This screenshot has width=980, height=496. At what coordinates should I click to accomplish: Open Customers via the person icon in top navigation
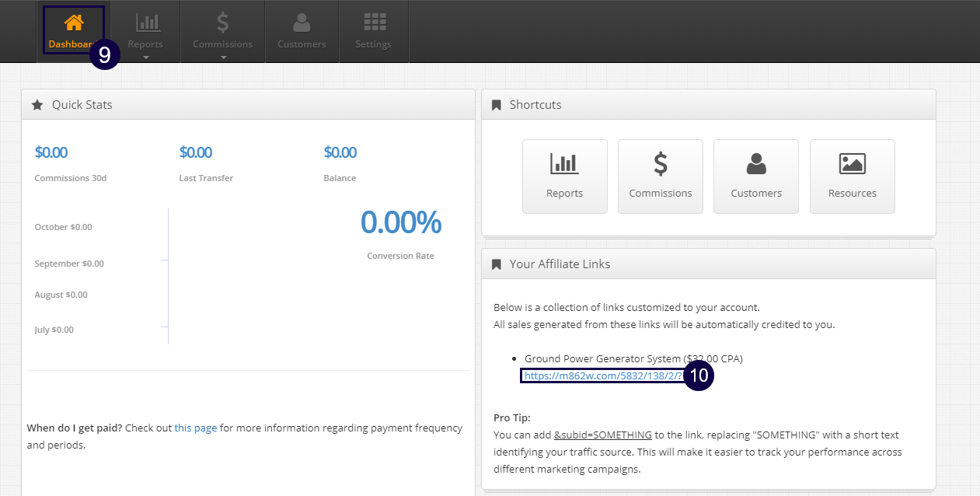point(302,23)
